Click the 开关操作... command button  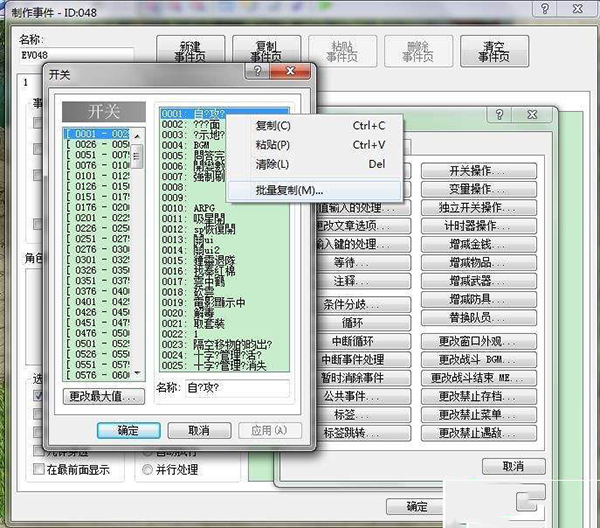(x=479, y=171)
